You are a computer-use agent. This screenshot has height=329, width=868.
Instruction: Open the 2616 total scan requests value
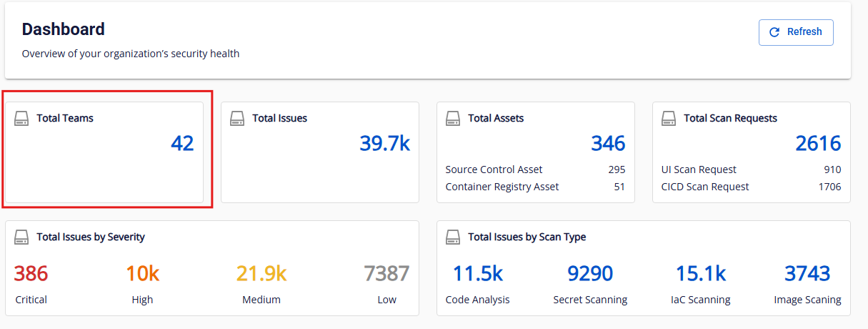pos(818,144)
